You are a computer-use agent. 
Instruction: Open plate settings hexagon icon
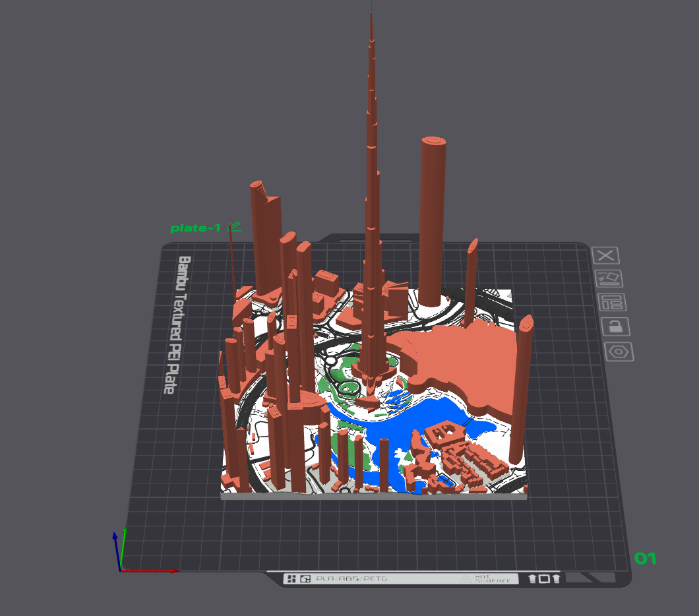(619, 352)
